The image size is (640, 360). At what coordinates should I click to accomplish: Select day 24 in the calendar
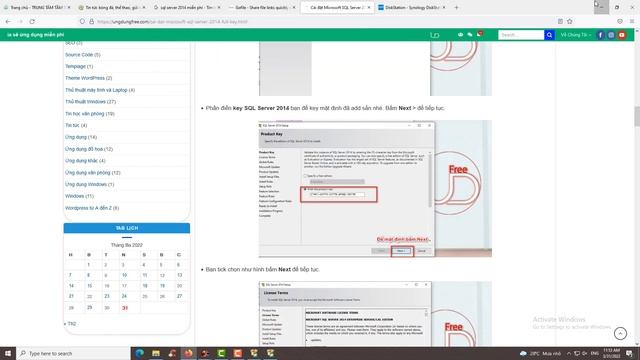pos(124,296)
